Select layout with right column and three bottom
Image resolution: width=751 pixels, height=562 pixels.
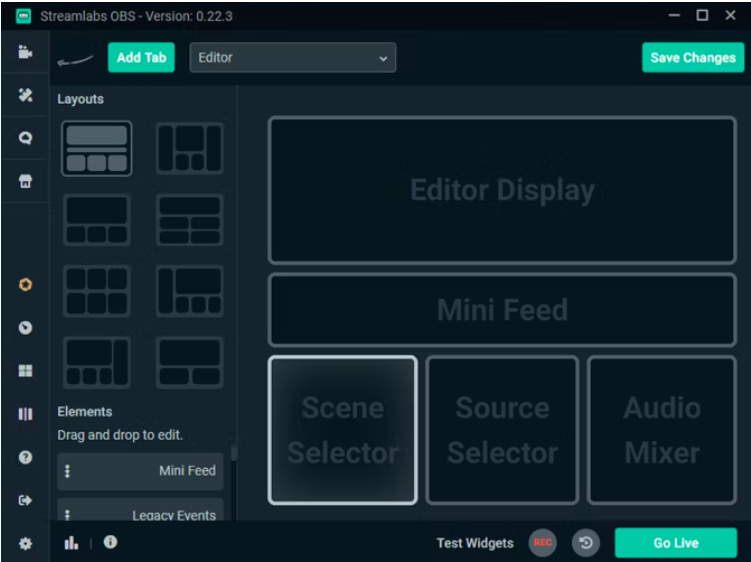pyautogui.click(x=97, y=362)
